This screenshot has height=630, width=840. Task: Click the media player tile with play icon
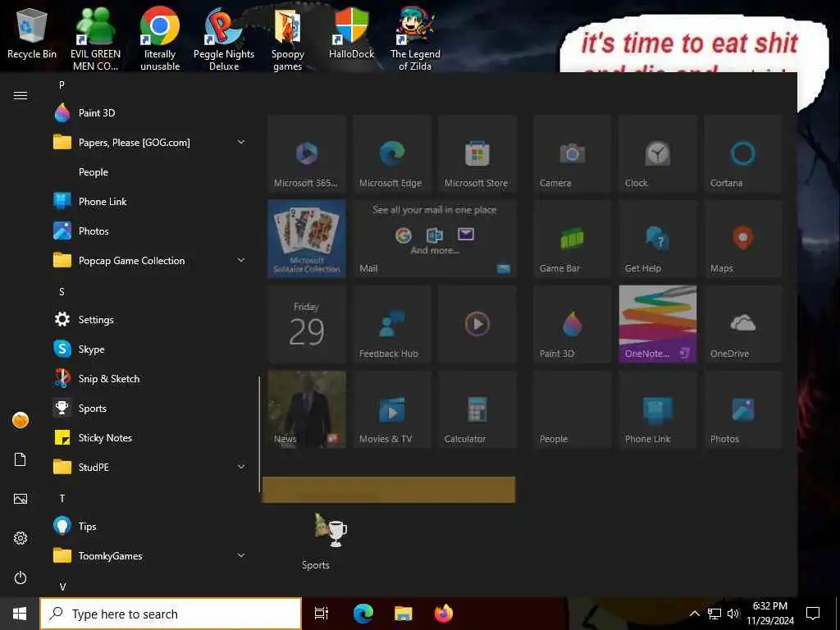(x=477, y=324)
